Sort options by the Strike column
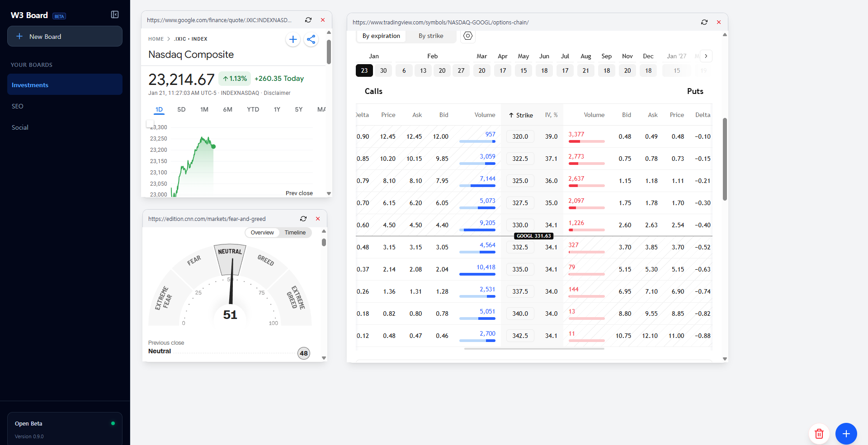 pos(521,115)
